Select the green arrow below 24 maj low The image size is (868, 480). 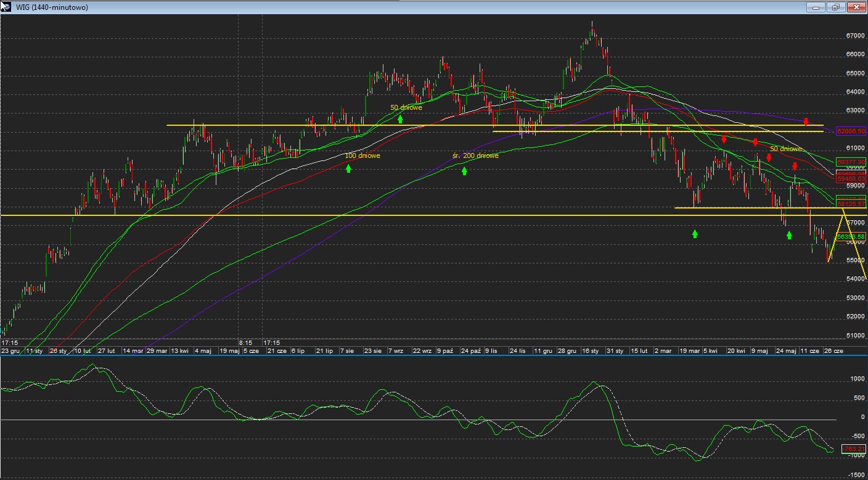[x=789, y=235]
